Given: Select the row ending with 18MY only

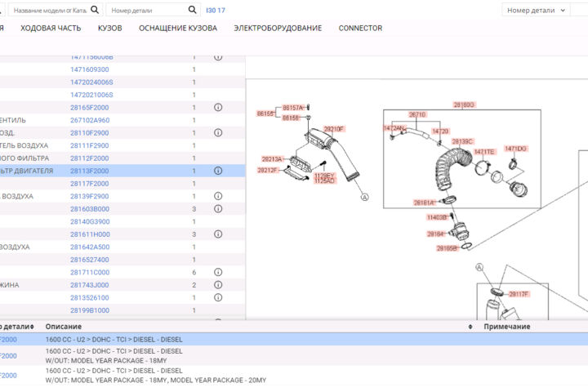Looking at the screenshot, I should 294,355.
